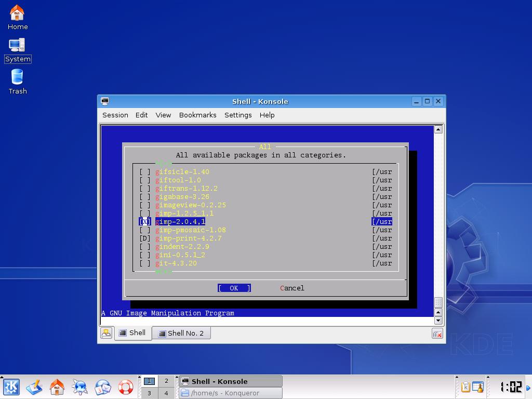This screenshot has width=532, height=399.
Task: Click the lower scrollbar up arrow in Konsole
Action: point(438,312)
